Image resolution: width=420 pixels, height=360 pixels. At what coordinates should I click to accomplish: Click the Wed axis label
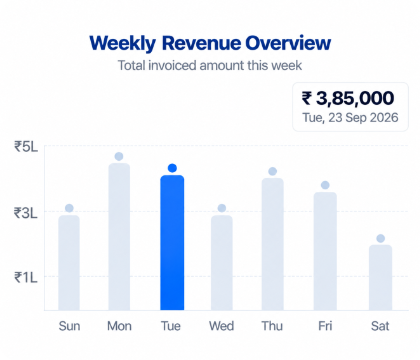pyautogui.click(x=222, y=326)
